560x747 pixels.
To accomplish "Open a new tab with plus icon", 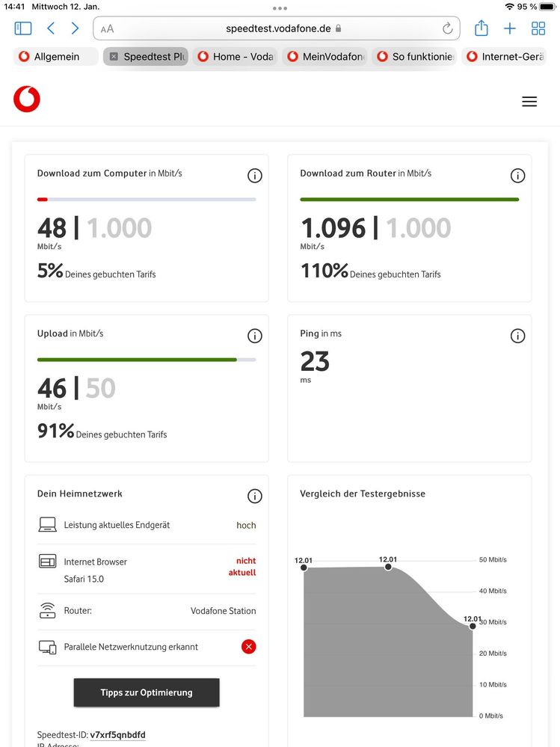I will (509, 28).
